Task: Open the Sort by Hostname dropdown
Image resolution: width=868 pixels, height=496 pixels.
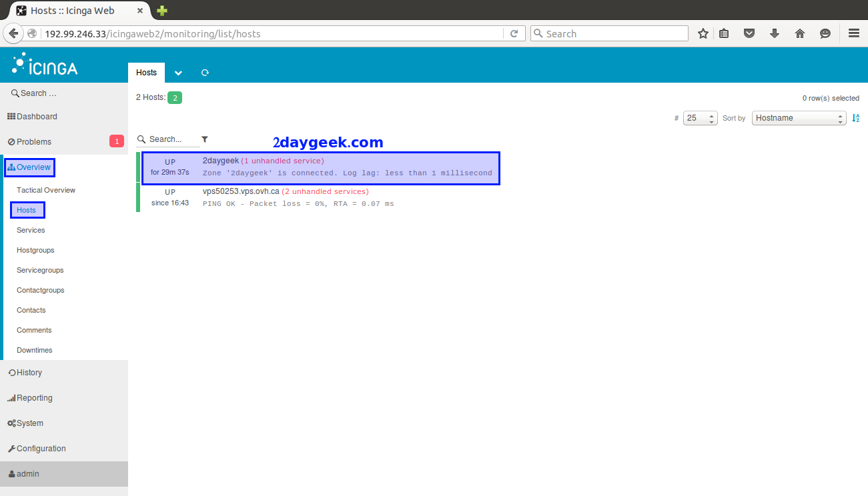Action: point(799,118)
